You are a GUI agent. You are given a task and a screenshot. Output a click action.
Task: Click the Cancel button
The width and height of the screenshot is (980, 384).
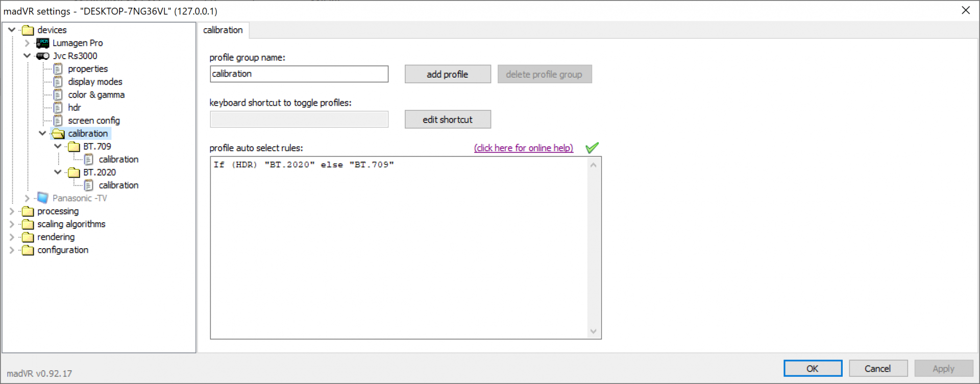click(x=878, y=368)
